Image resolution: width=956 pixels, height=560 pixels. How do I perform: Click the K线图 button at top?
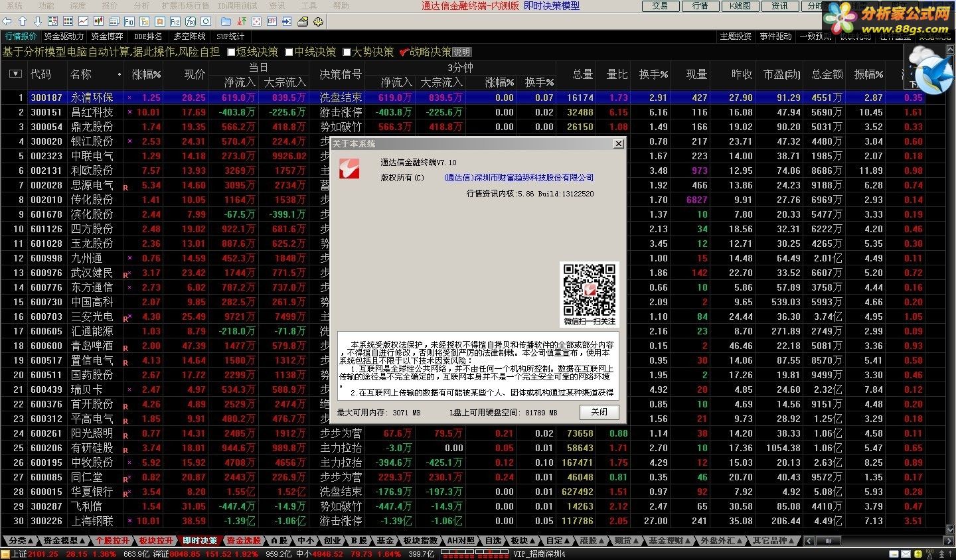point(740,6)
